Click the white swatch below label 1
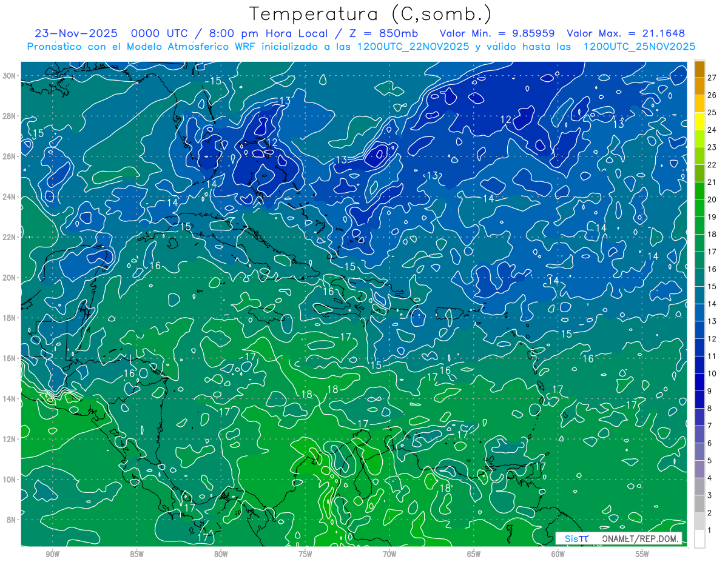Image resolution: width=728 pixels, height=562 pixels. click(699, 539)
